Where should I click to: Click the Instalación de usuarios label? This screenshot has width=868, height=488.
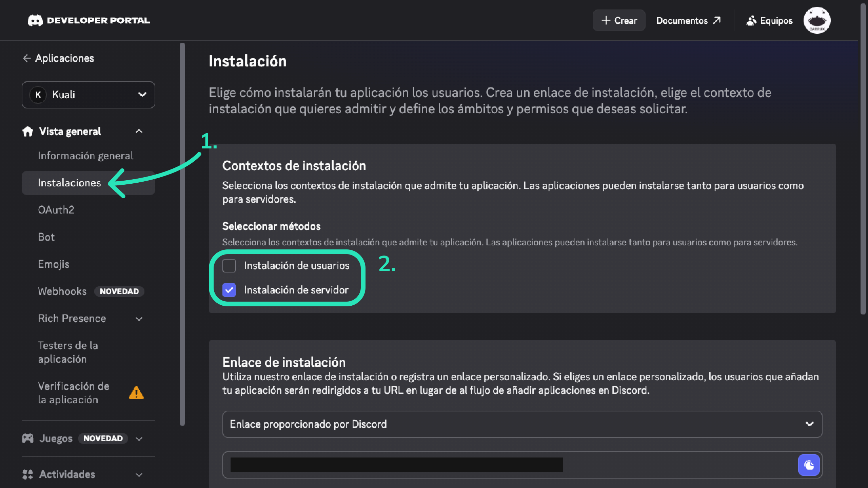click(297, 266)
